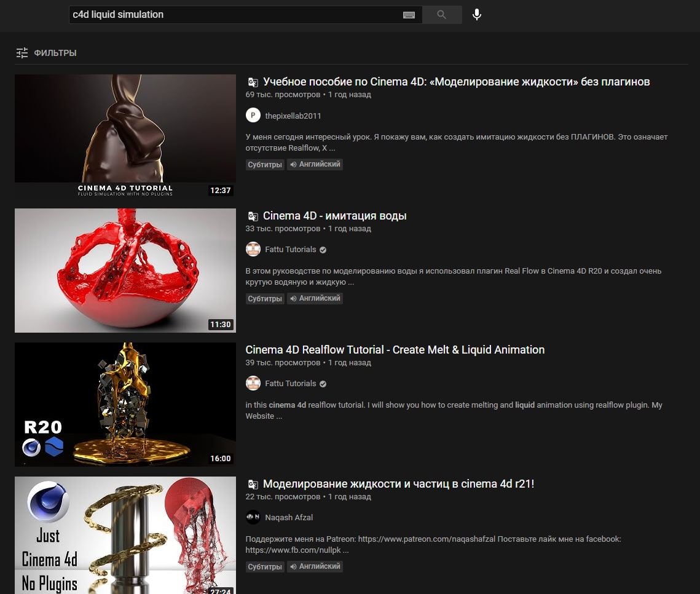Click the 'Just Cinema 4d No Plugins' thumbnail

(x=125, y=535)
